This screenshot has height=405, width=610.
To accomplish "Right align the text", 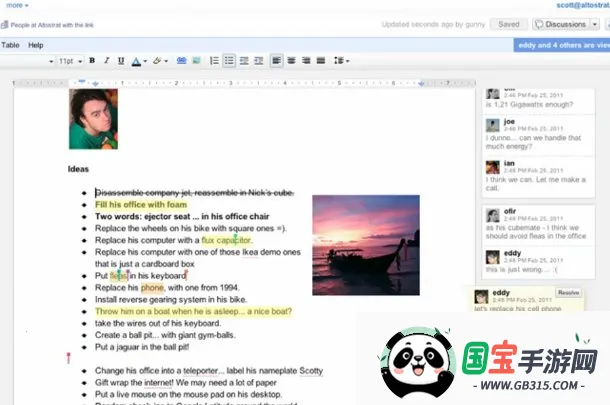I will click(306, 61).
